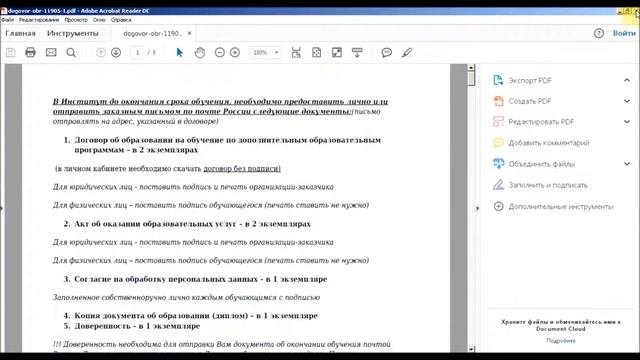The height and width of the screenshot is (360, 640).
Task: Open the Просмотр menu
Action: click(x=76, y=20)
